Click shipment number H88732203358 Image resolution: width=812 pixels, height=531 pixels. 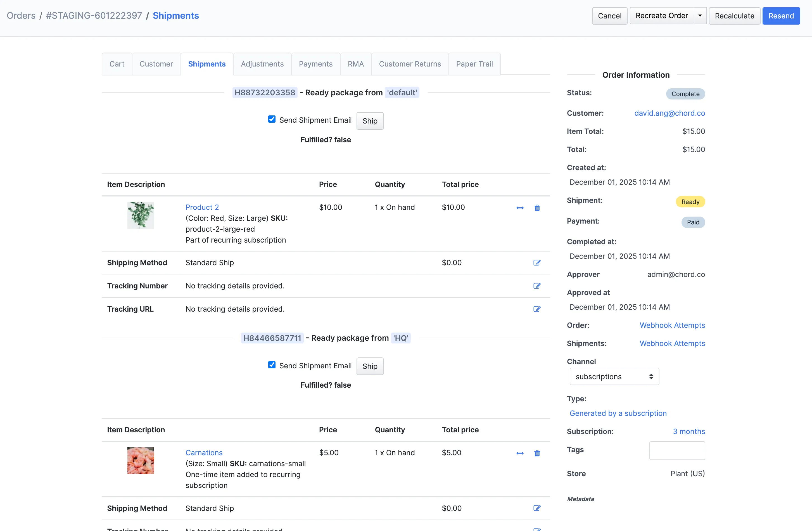coord(265,93)
